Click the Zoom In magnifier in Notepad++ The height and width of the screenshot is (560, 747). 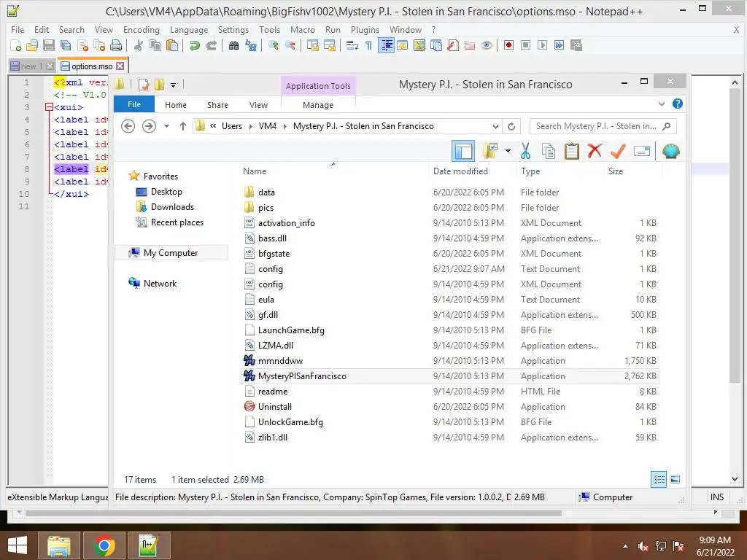click(274, 45)
